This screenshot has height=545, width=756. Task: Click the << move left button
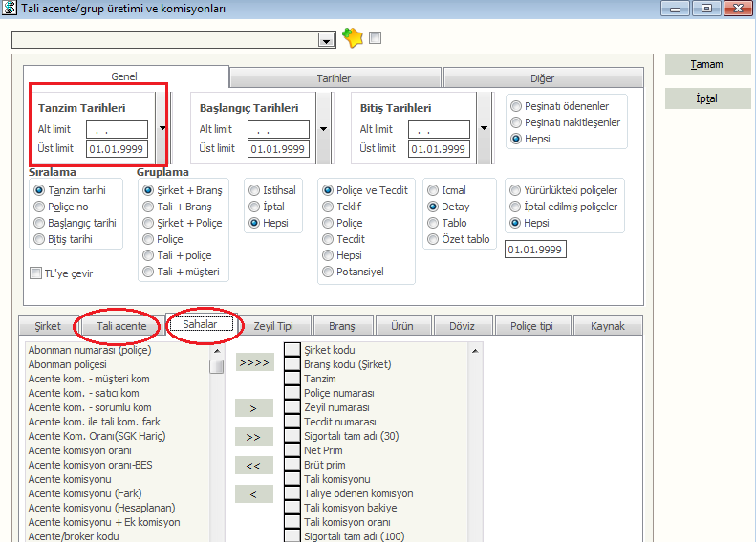(x=253, y=466)
